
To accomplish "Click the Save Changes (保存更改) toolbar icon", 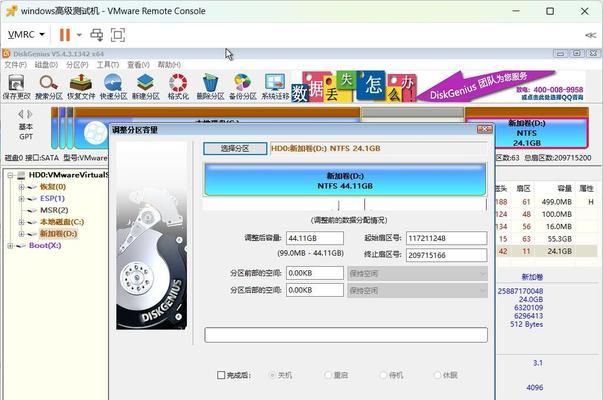I will tap(16, 87).
